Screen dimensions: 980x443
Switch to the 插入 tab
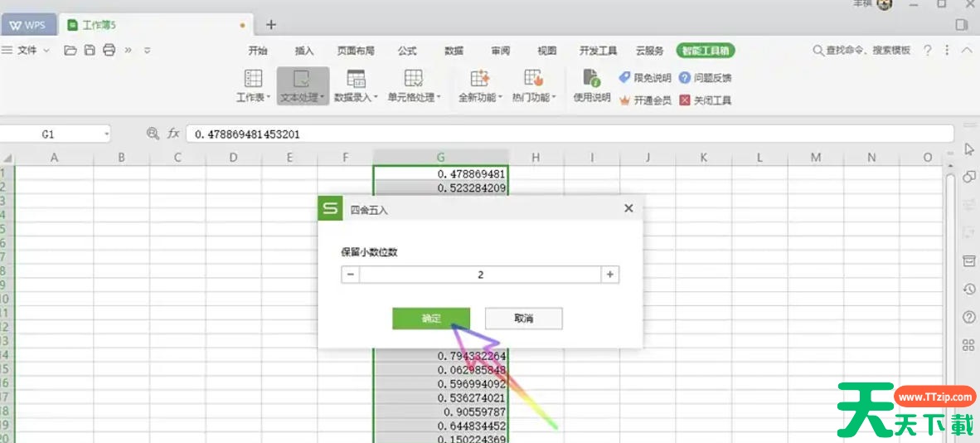[304, 51]
